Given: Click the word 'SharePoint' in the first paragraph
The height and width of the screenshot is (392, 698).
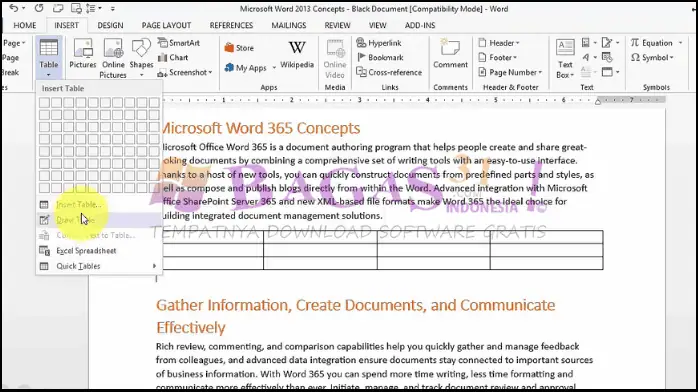Looking at the screenshot, I should point(205,202).
